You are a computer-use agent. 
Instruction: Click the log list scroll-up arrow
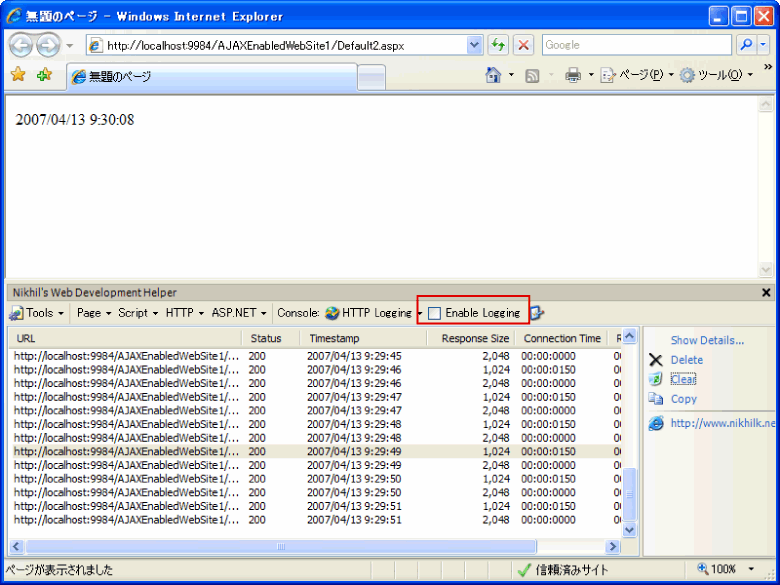(x=629, y=337)
